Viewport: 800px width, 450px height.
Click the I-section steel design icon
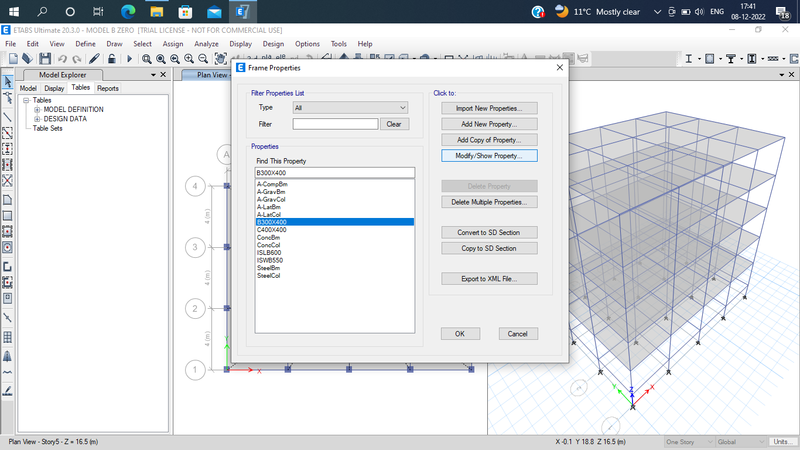tap(688, 59)
